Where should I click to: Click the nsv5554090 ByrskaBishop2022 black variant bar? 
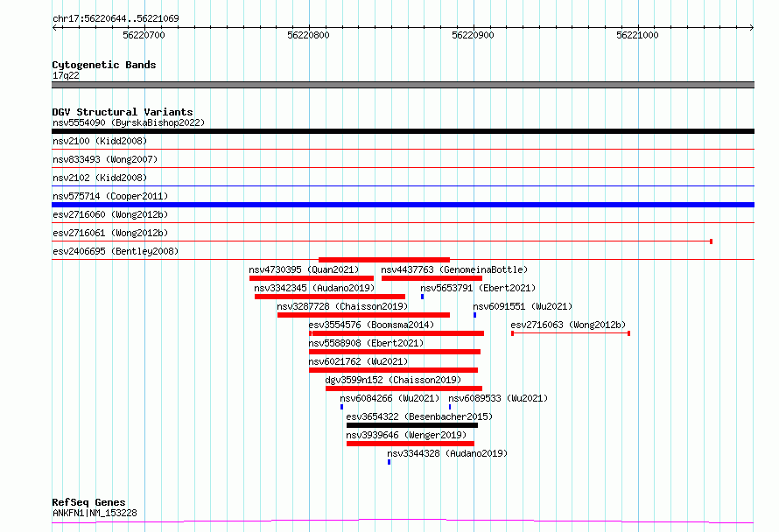coord(403,131)
